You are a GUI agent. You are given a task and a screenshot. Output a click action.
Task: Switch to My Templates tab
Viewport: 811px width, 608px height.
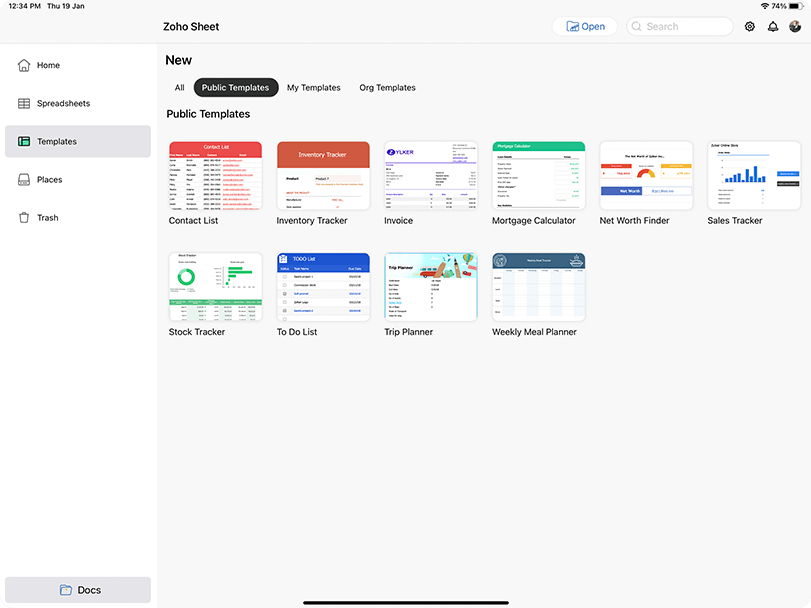pyautogui.click(x=313, y=87)
